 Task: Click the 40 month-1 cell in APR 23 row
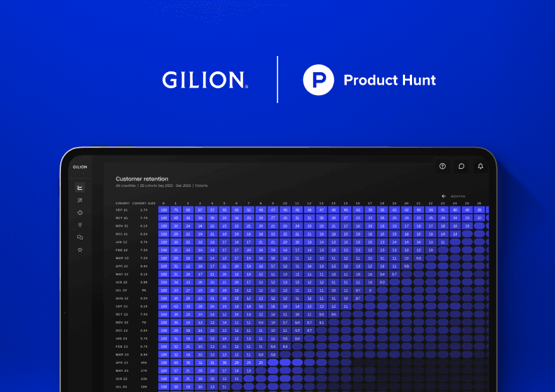(x=176, y=363)
